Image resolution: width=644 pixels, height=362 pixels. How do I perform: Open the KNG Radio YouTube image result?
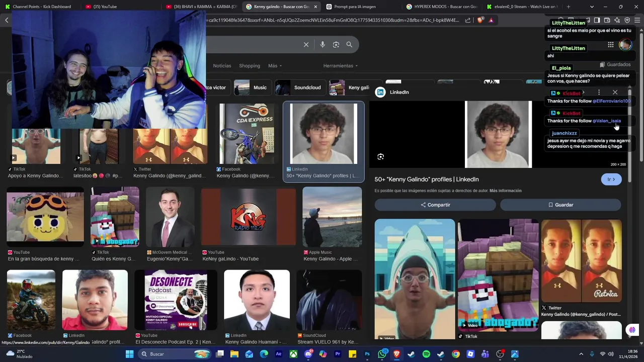tap(248, 217)
